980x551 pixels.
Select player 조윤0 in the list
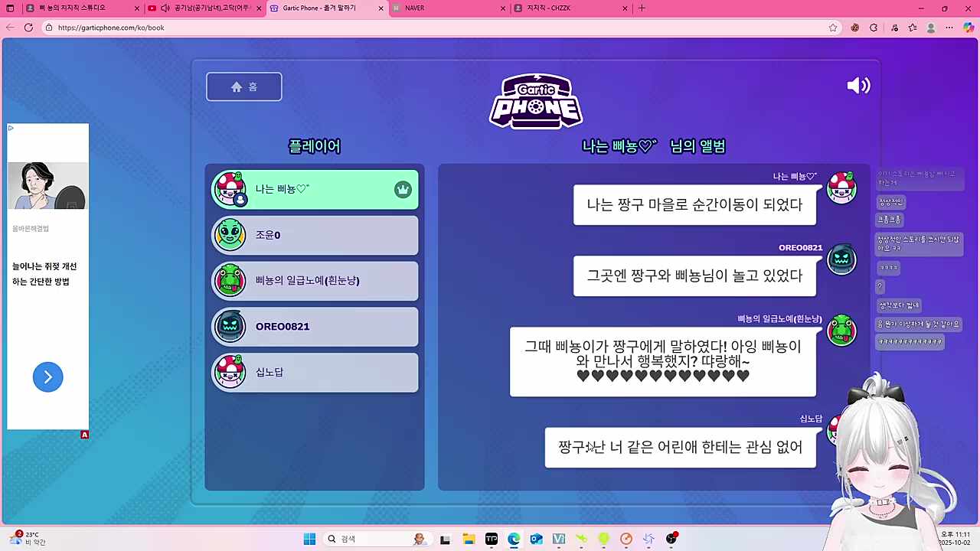pos(315,235)
